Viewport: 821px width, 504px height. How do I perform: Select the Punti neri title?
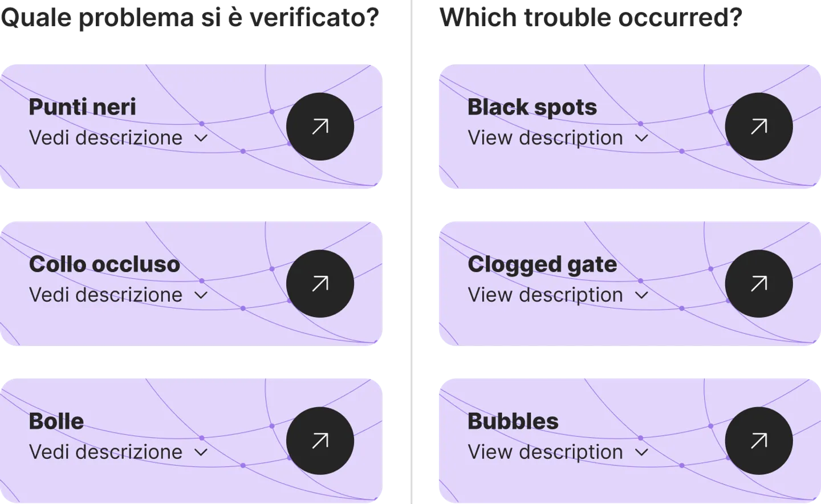tap(83, 107)
